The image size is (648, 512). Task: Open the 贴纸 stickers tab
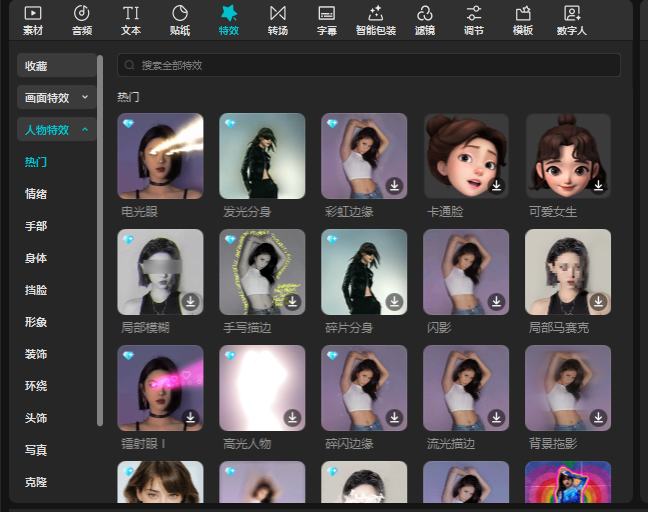click(x=180, y=21)
